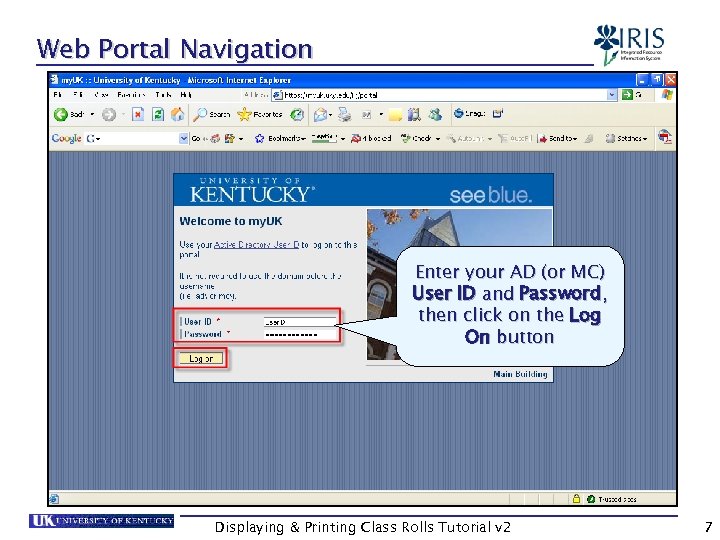Expand the Back button history arrow
This screenshot has width=720, height=540.
(92, 114)
